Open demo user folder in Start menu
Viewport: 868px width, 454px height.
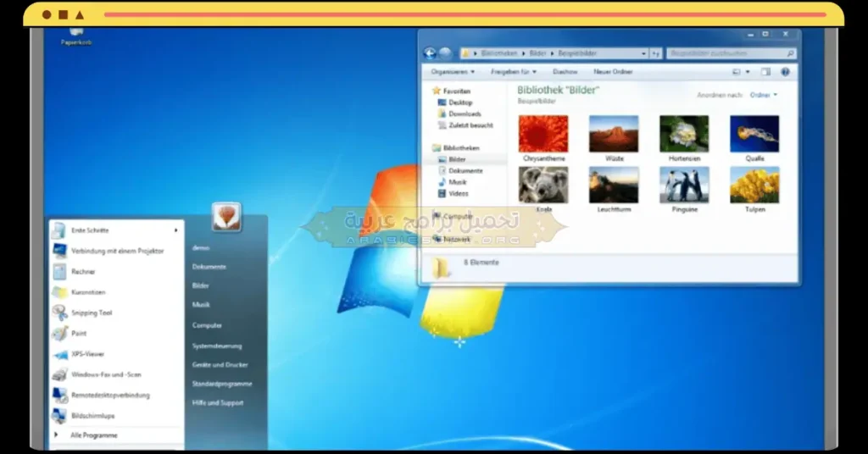coord(200,248)
